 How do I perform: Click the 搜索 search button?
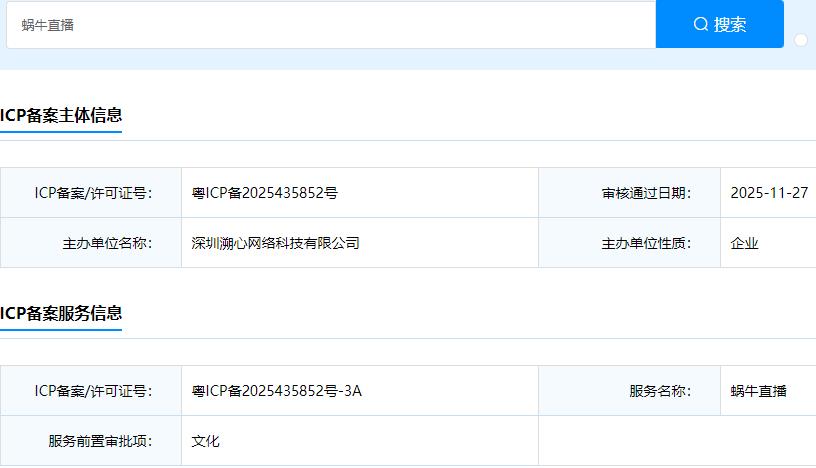pos(720,25)
